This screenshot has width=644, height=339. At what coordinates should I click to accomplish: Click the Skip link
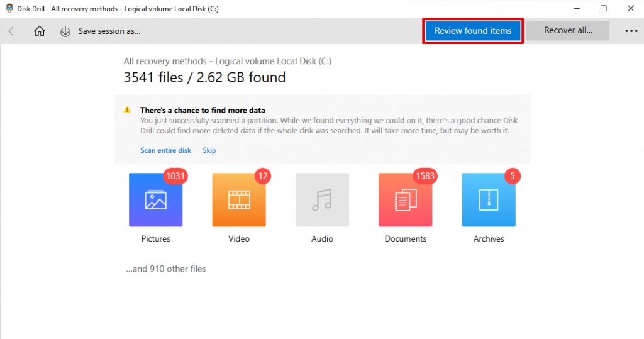point(209,150)
